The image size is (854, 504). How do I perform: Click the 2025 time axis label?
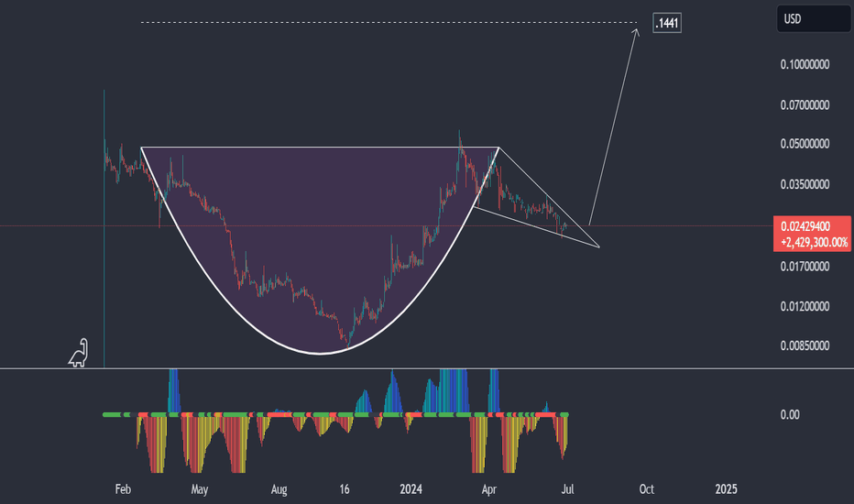(726, 489)
